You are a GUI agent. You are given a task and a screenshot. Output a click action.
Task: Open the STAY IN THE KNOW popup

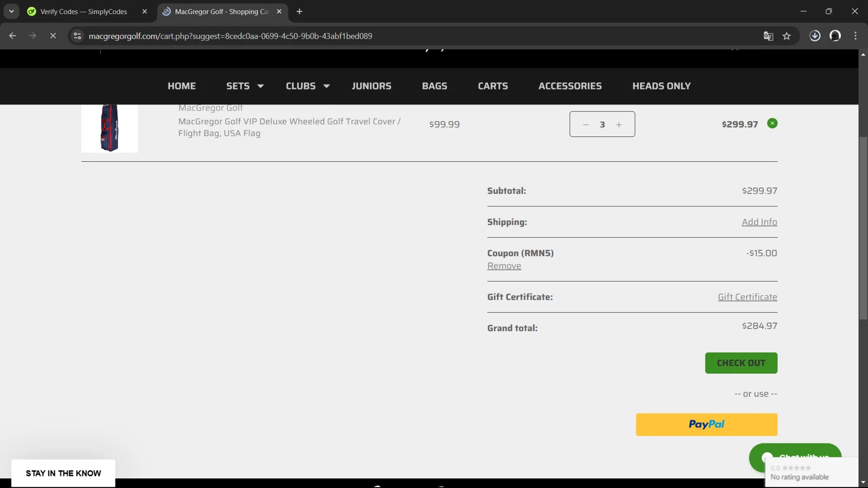point(63,473)
